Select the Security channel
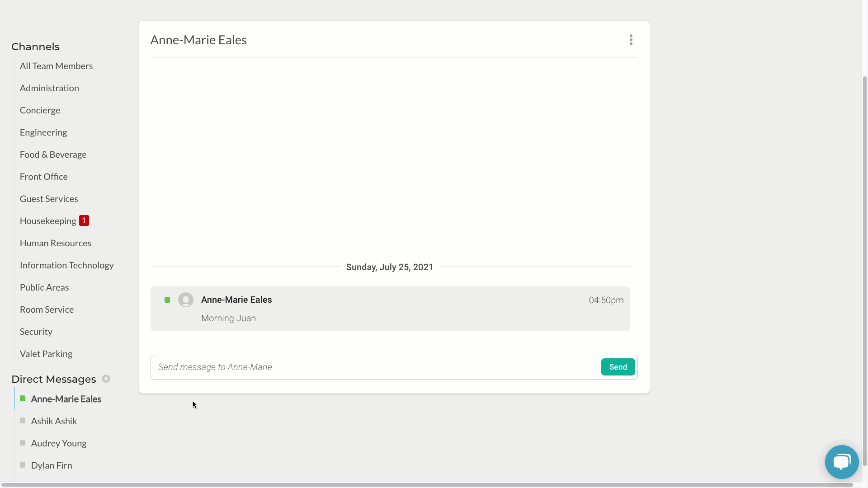The height and width of the screenshot is (488, 868). coord(36,332)
